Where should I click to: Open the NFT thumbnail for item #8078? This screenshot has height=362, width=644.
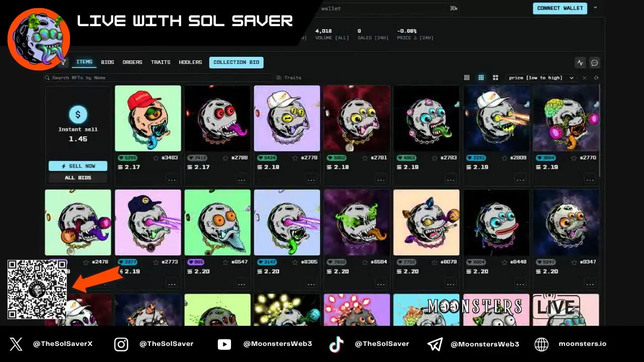pos(426,222)
